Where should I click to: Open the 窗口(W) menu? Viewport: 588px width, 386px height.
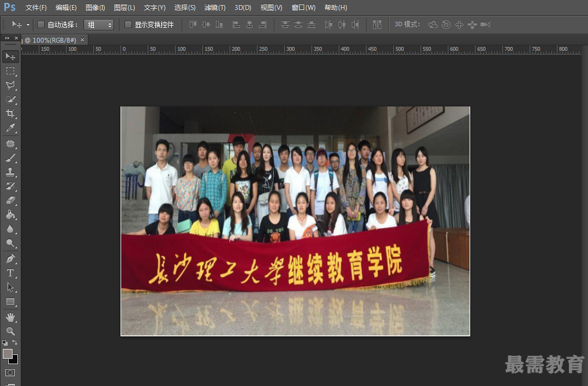tap(303, 8)
